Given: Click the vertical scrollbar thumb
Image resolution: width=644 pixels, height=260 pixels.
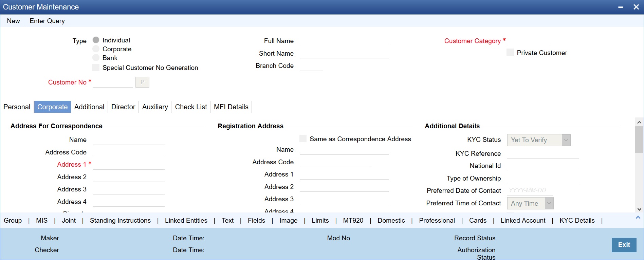Looking at the screenshot, I should pos(639,140).
